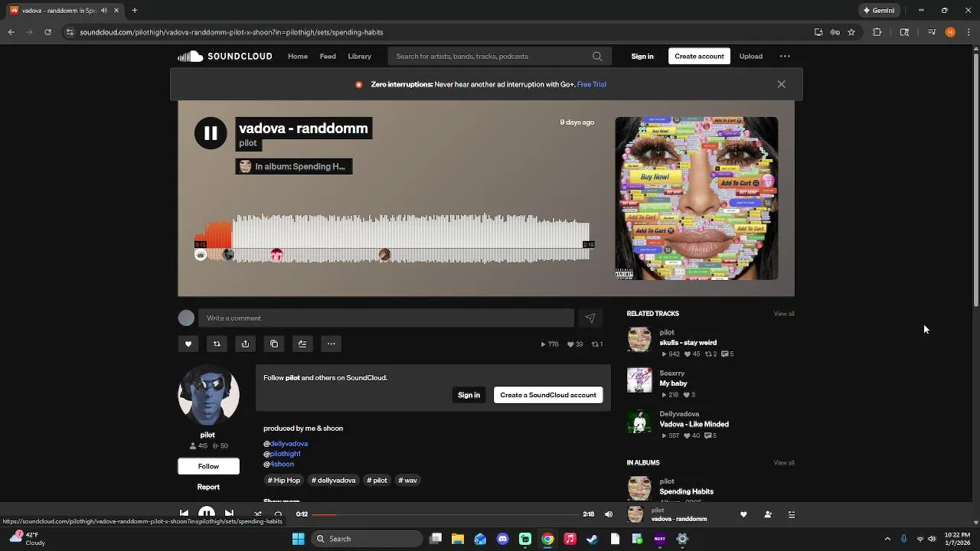
Task: Like the track using the heart button under the comment box
Action: pos(188,344)
